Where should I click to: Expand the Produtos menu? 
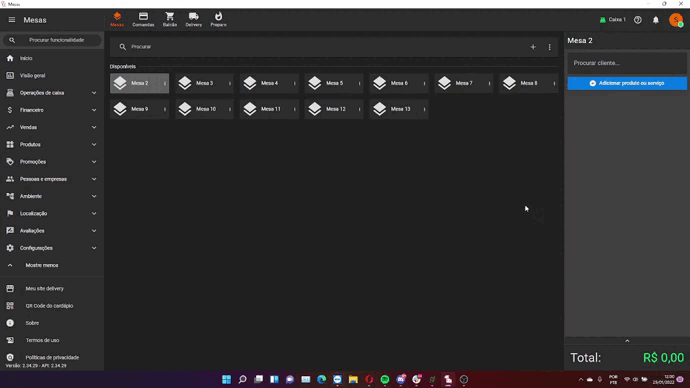tap(52, 144)
